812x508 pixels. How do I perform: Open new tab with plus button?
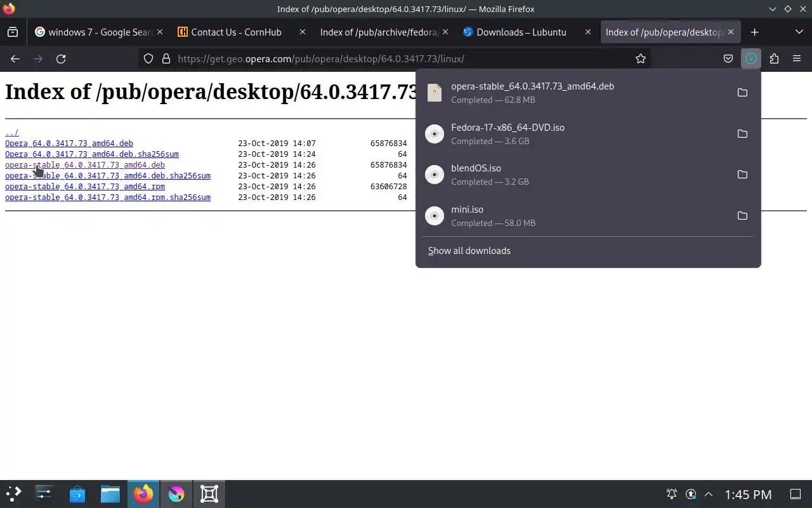pos(754,32)
